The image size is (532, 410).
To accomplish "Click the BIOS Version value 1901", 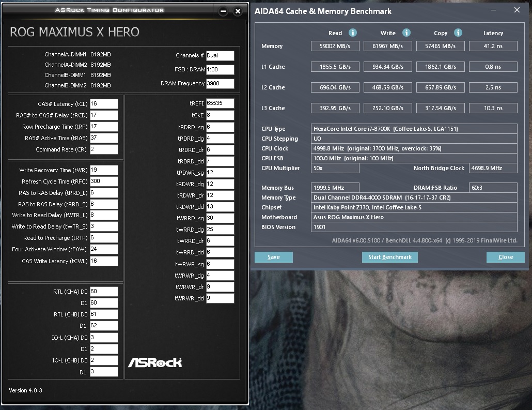I will coord(414,227).
